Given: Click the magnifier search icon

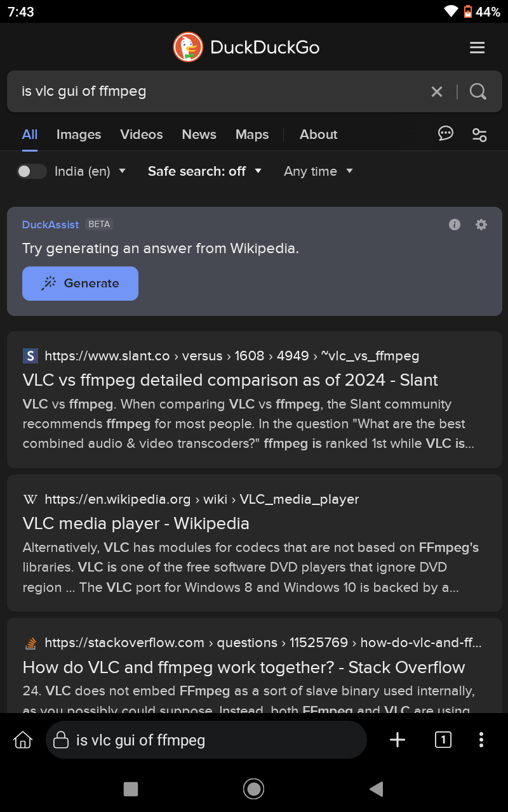Looking at the screenshot, I should [478, 92].
